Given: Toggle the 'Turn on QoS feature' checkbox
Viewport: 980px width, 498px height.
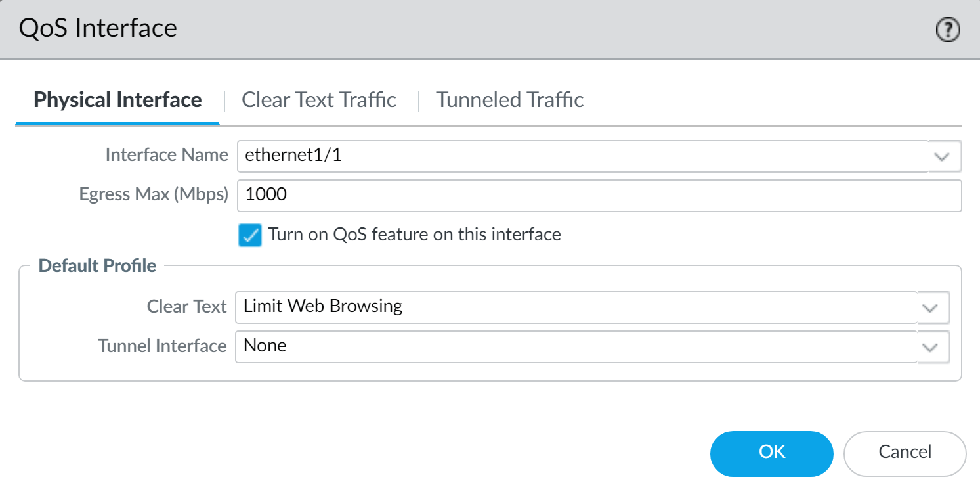Looking at the screenshot, I should 250,235.
